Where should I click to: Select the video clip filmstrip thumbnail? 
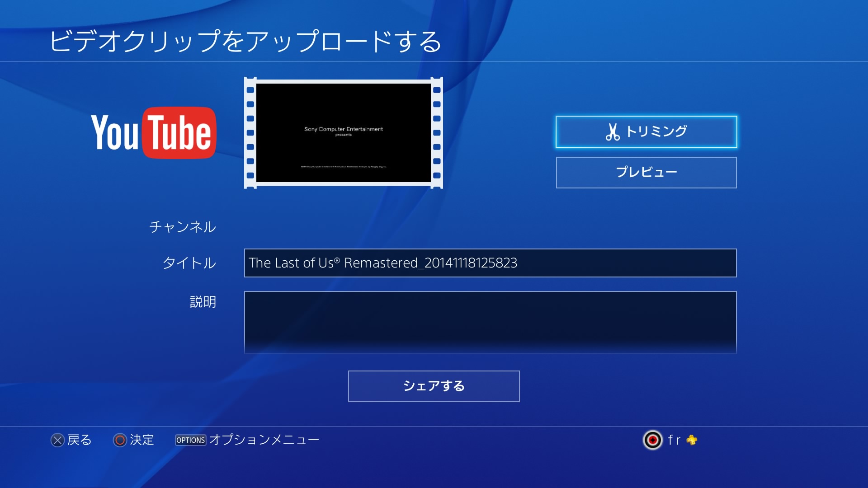pos(343,133)
